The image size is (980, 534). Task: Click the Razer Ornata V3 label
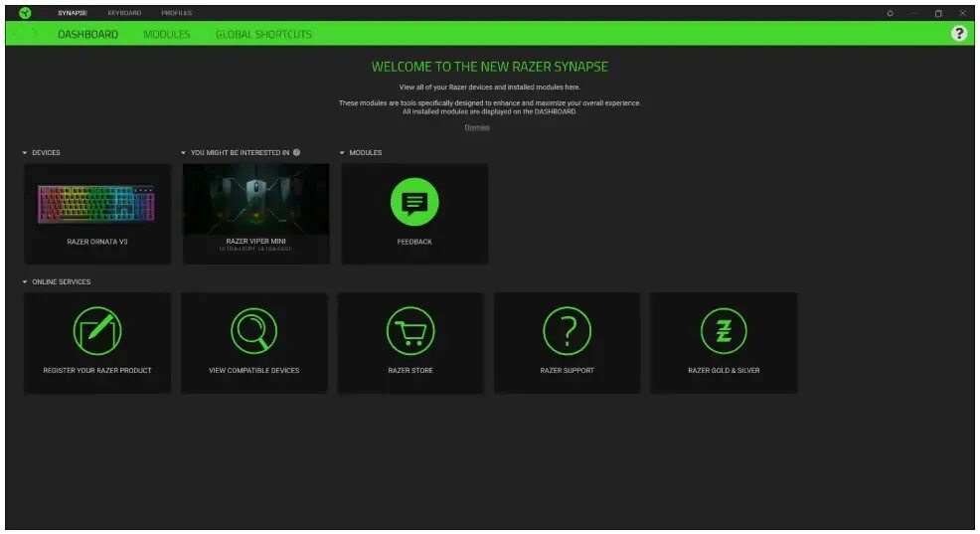coord(96,242)
